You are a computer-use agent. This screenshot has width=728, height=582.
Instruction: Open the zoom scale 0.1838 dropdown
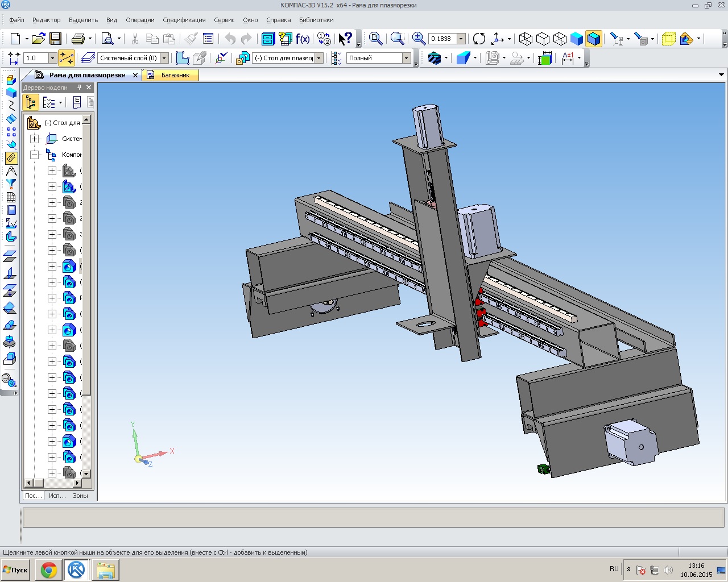[461, 39]
